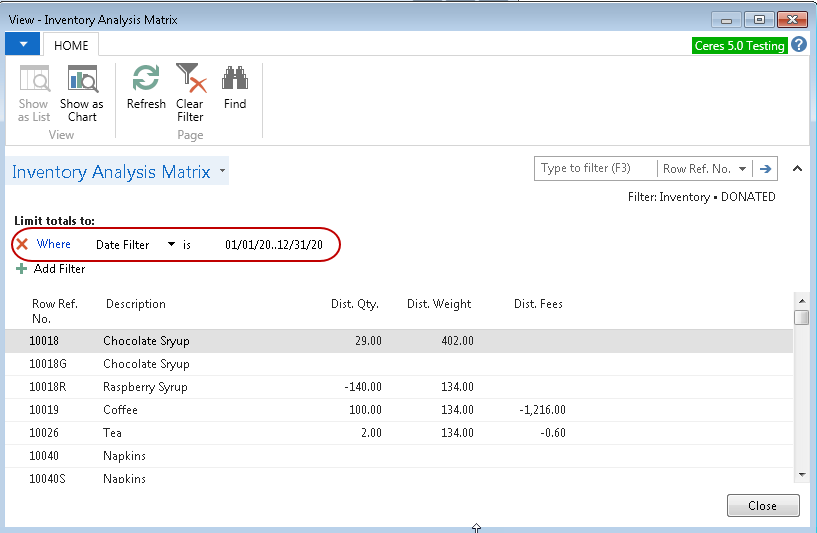
Task: Click the Refresh icon in the ribbon
Action: [x=146, y=79]
